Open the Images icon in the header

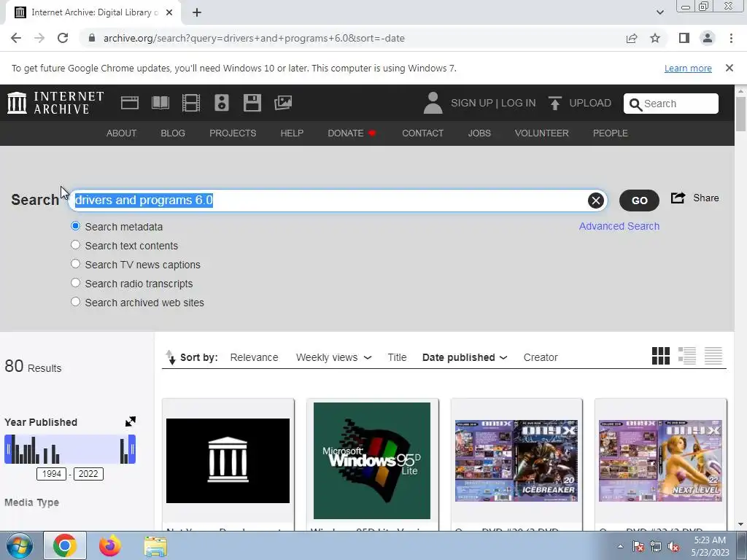(283, 103)
